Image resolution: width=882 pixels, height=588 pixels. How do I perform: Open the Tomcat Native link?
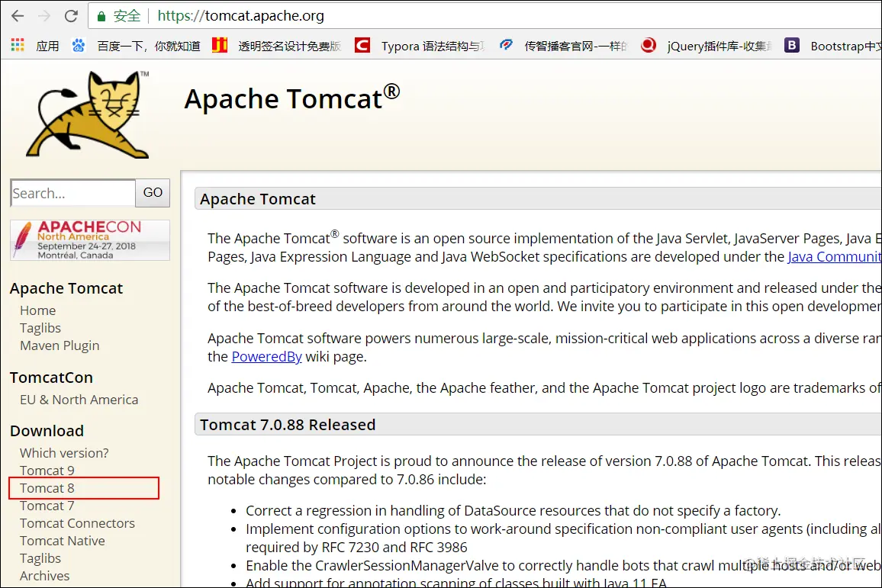63,541
